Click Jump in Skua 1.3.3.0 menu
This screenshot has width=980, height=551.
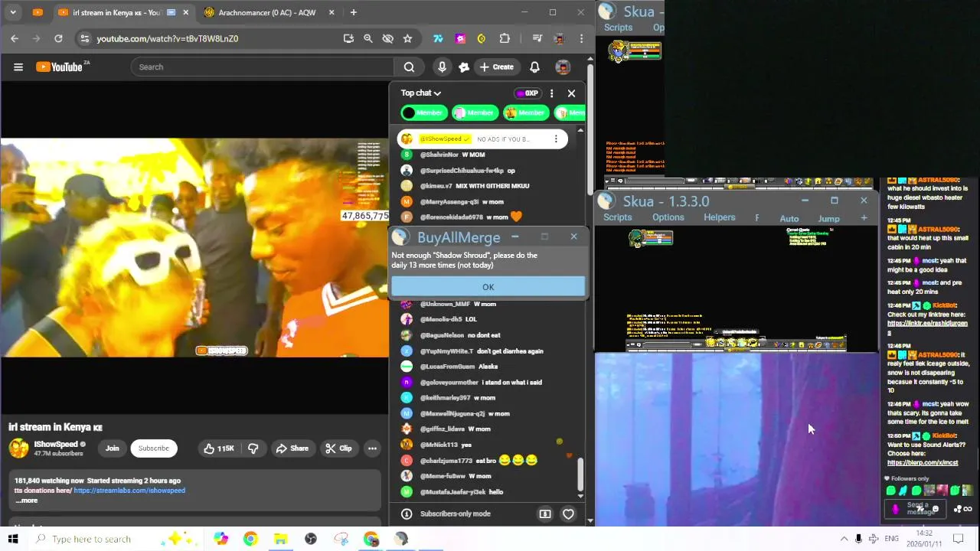coord(828,219)
